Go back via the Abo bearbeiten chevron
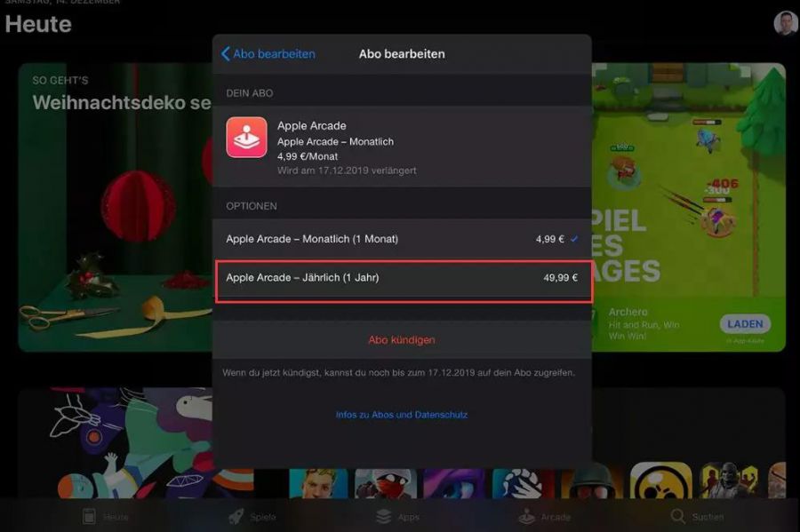Screen dimensions: 800x532 (x=268, y=54)
